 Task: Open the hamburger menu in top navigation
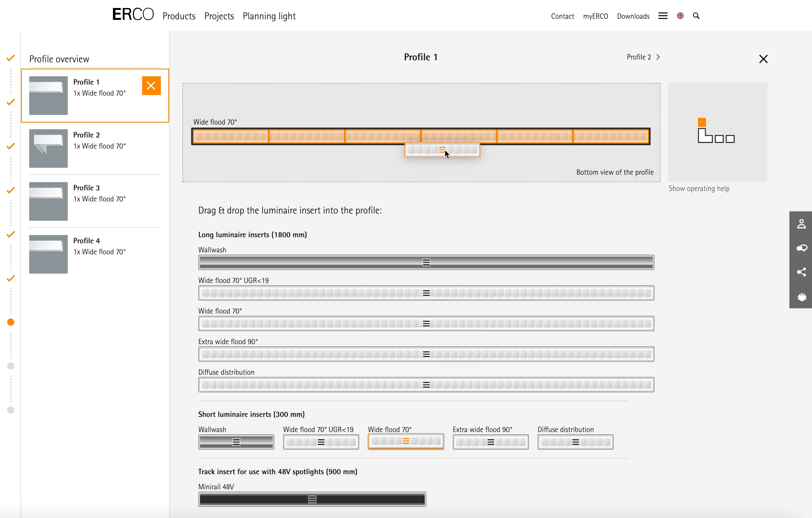(663, 16)
